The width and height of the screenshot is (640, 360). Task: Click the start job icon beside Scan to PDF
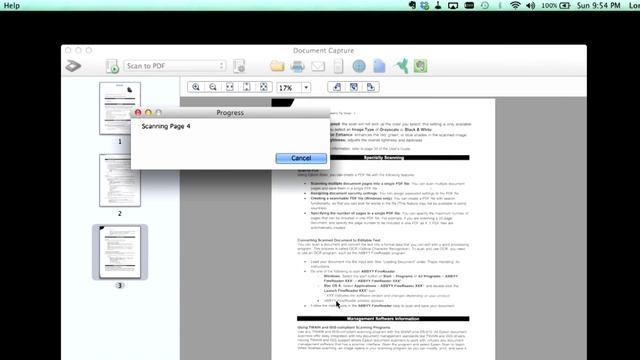click(112, 66)
